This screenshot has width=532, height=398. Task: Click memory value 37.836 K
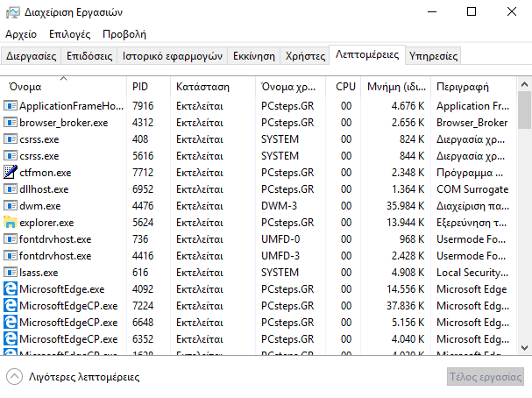pyautogui.click(x=406, y=306)
